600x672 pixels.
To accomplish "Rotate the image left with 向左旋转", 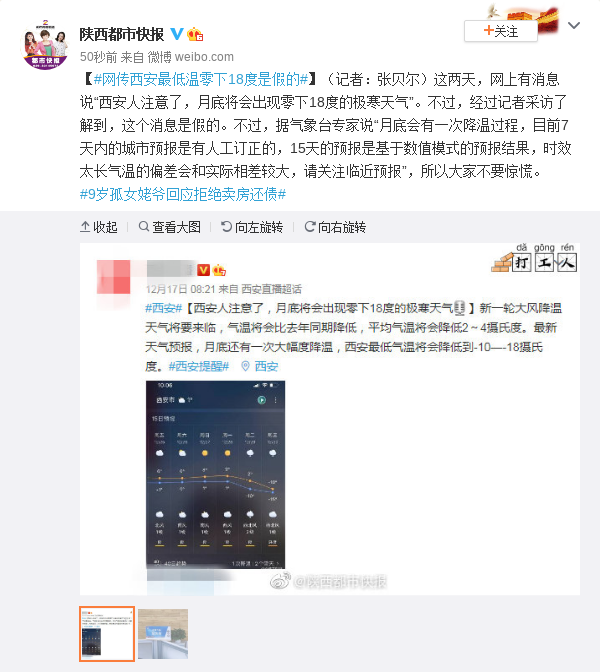I will click(252, 227).
